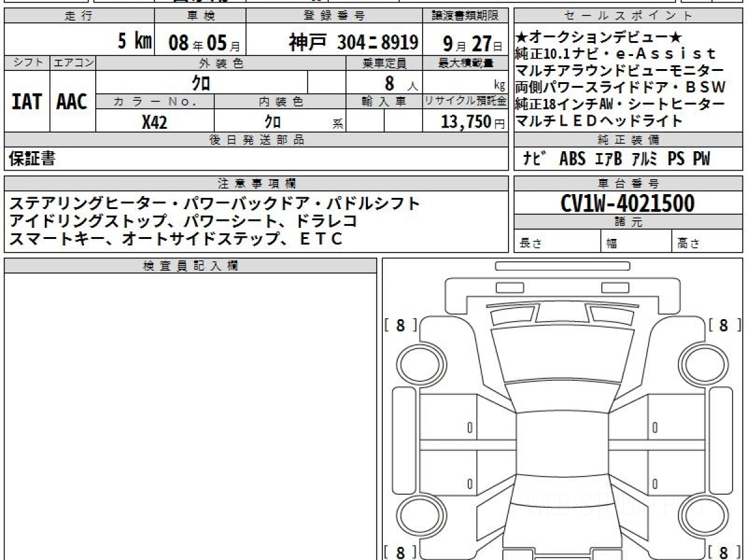This screenshot has height=560, width=747.
Task: Select color code X42
Action: point(154,121)
